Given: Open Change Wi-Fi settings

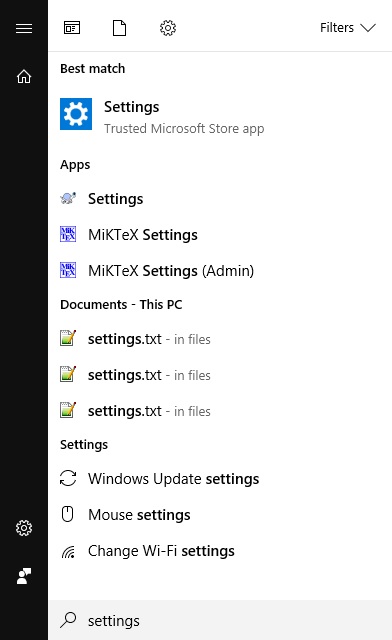Looking at the screenshot, I should (x=220, y=551).
